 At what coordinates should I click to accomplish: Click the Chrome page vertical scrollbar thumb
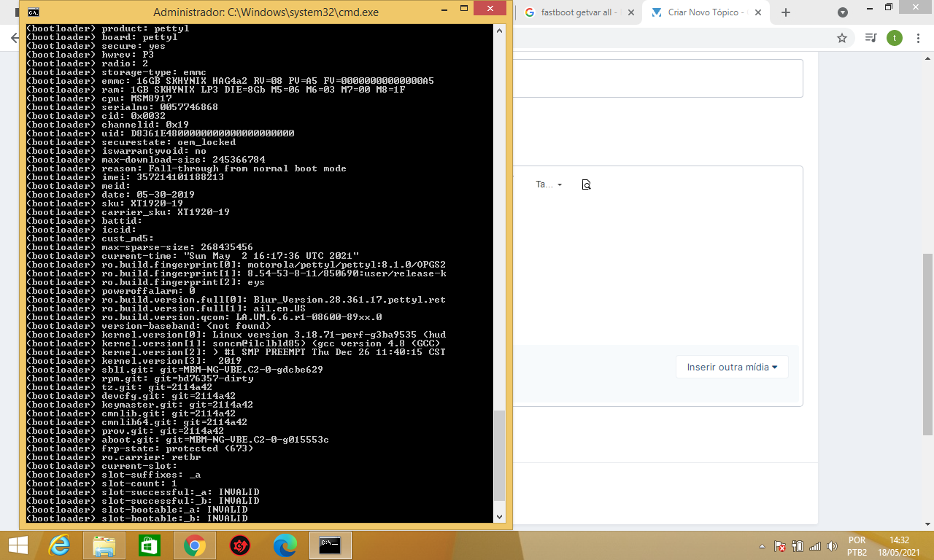coord(927,344)
